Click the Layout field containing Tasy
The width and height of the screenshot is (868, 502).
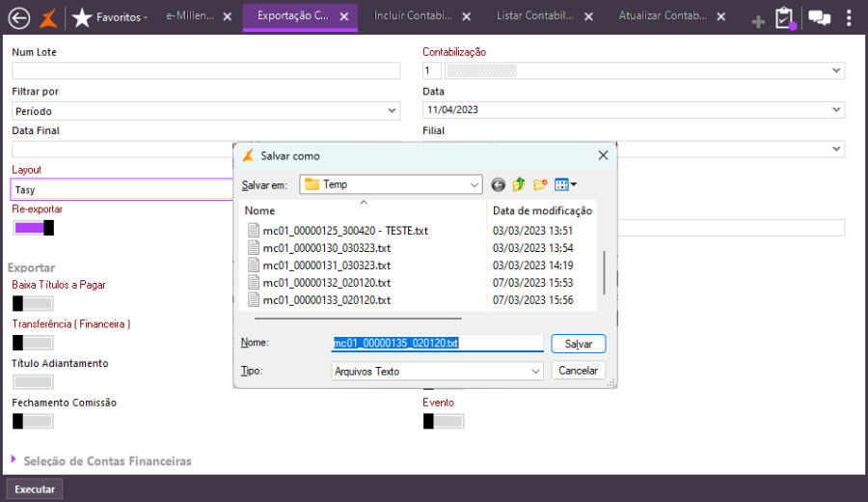click(122, 189)
